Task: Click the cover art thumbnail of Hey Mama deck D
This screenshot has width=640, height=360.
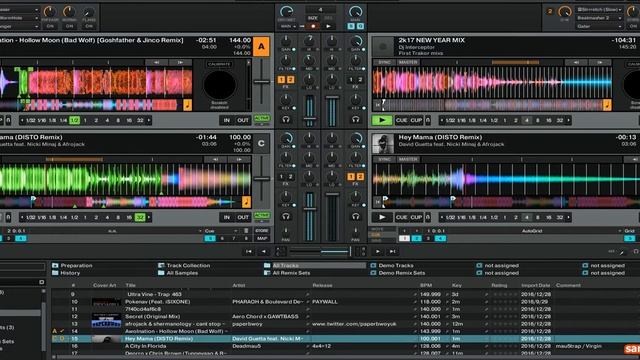Action: point(383,144)
